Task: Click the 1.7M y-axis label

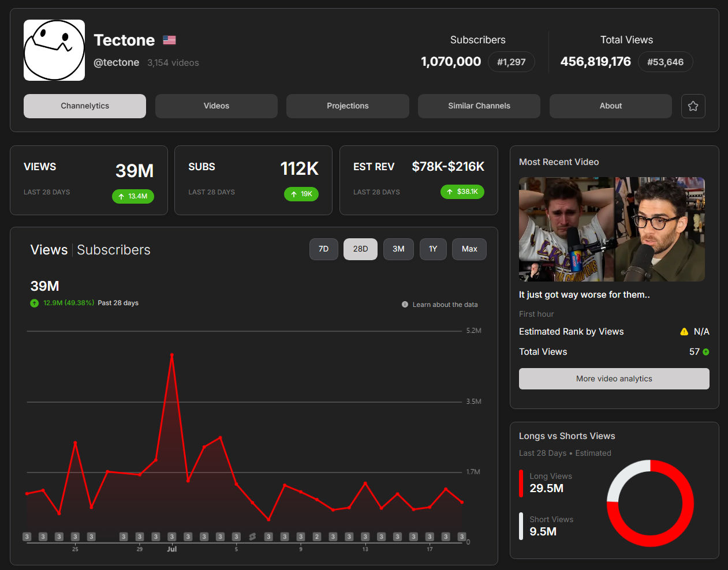Action: click(x=473, y=472)
